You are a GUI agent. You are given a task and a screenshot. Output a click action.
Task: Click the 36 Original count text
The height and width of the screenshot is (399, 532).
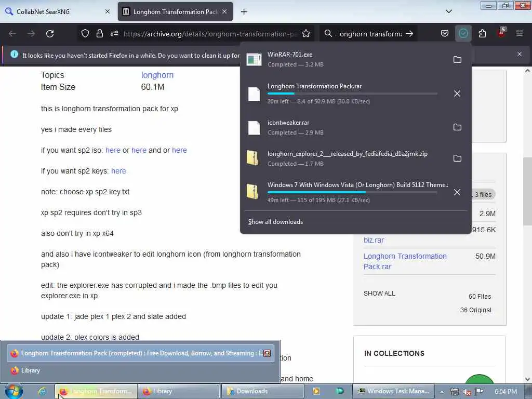tap(476, 310)
